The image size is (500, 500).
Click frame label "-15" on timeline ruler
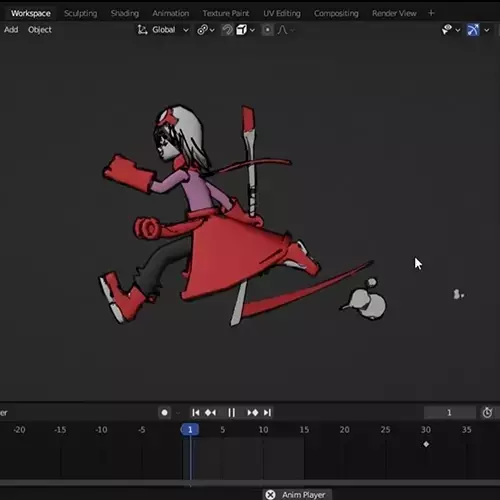(60, 430)
